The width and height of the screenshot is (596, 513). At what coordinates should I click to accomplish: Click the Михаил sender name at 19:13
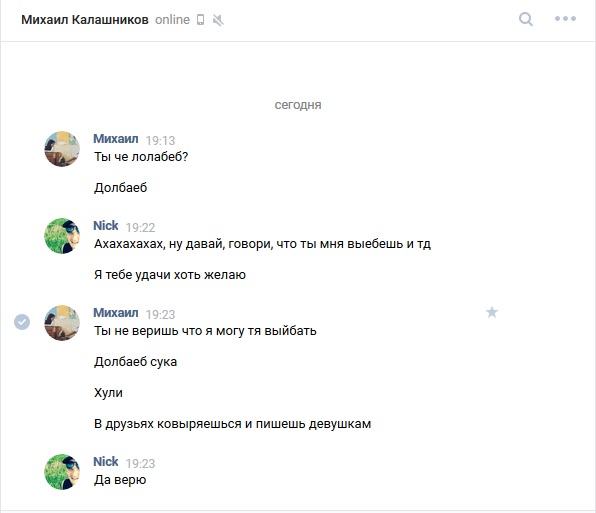coord(116,139)
